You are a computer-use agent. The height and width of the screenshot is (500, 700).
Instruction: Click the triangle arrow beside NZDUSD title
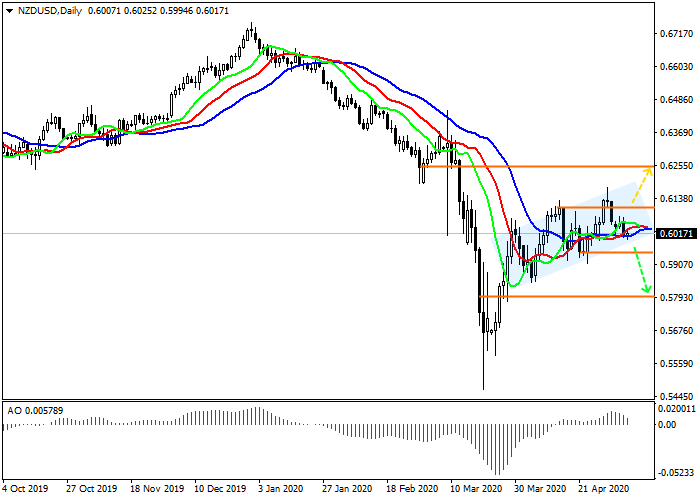tap(8, 10)
